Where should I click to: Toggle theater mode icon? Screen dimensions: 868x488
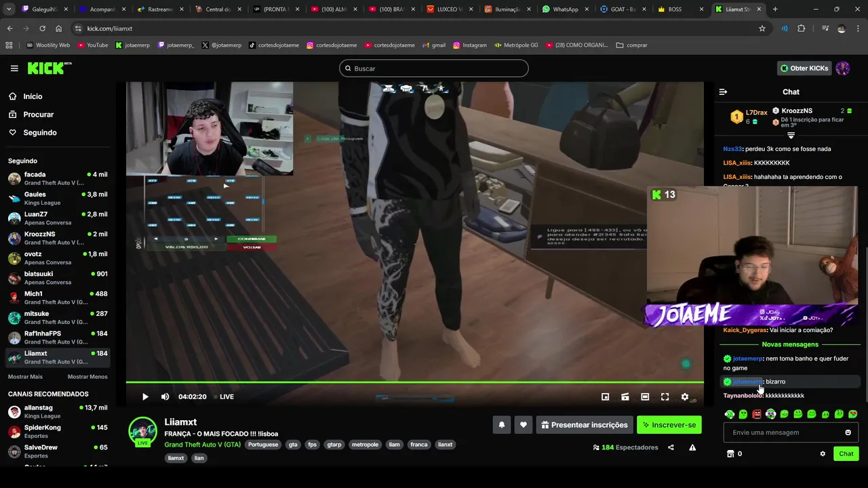645,396
